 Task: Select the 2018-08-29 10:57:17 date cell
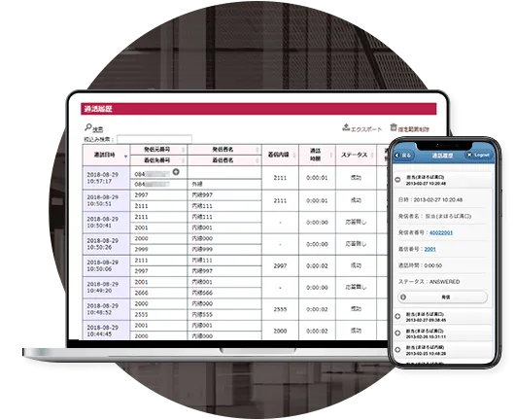click(106, 178)
